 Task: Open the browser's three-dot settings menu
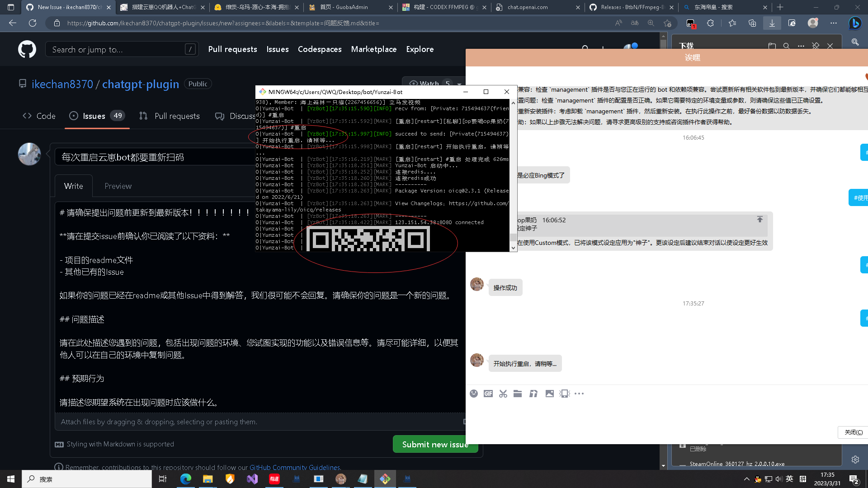point(834,23)
